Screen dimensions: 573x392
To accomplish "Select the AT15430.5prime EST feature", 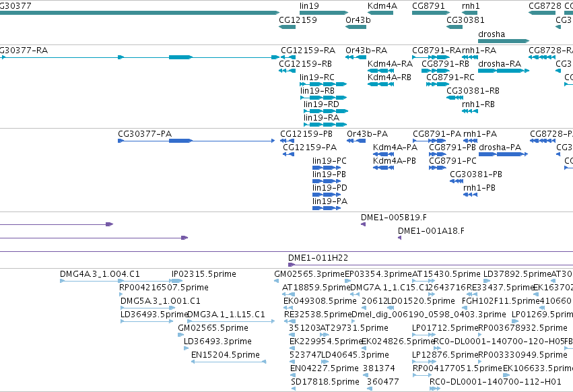I will pyautogui.click(x=424, y=281).
